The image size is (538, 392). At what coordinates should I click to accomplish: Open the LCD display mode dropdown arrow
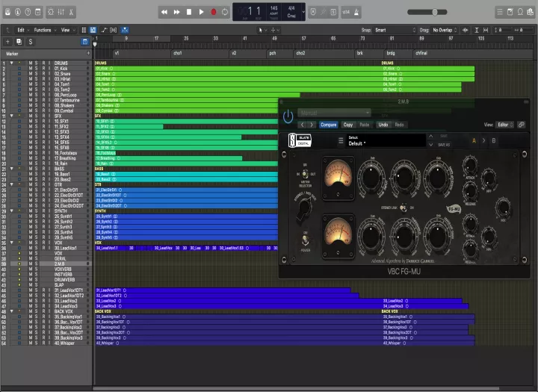303,12
